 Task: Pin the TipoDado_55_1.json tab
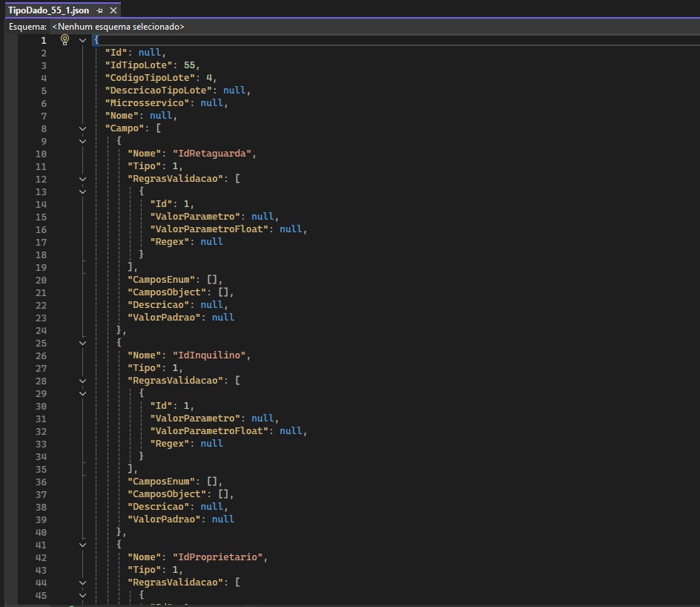(100, 11)
